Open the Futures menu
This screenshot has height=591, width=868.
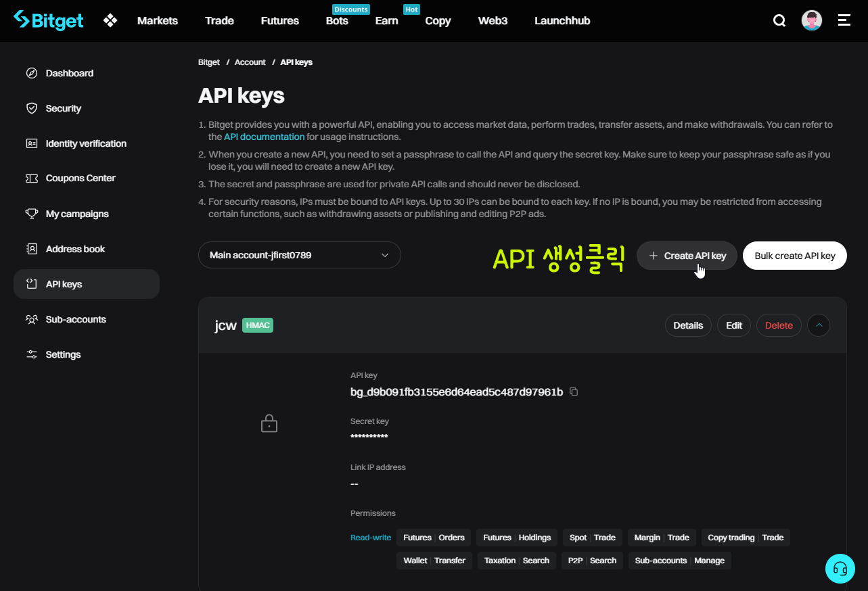pos(280,21)
